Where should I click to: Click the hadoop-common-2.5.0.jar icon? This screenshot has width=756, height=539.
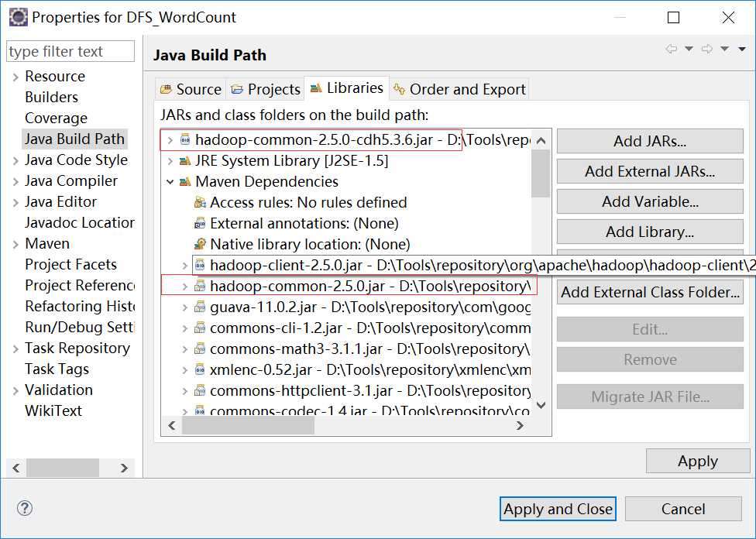pos(200,286)
